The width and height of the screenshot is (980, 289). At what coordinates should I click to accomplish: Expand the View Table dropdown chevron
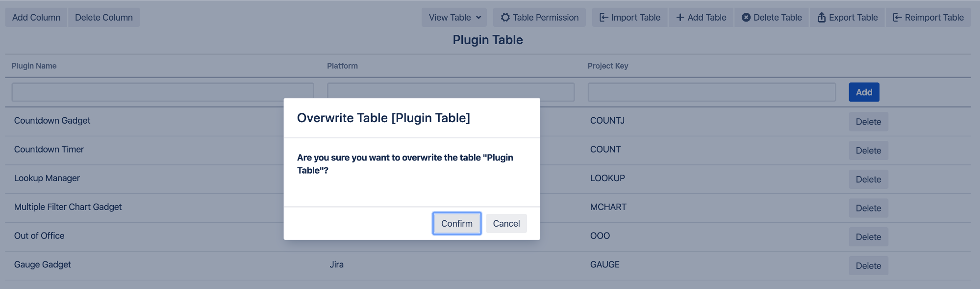click(x=478, y=18)
